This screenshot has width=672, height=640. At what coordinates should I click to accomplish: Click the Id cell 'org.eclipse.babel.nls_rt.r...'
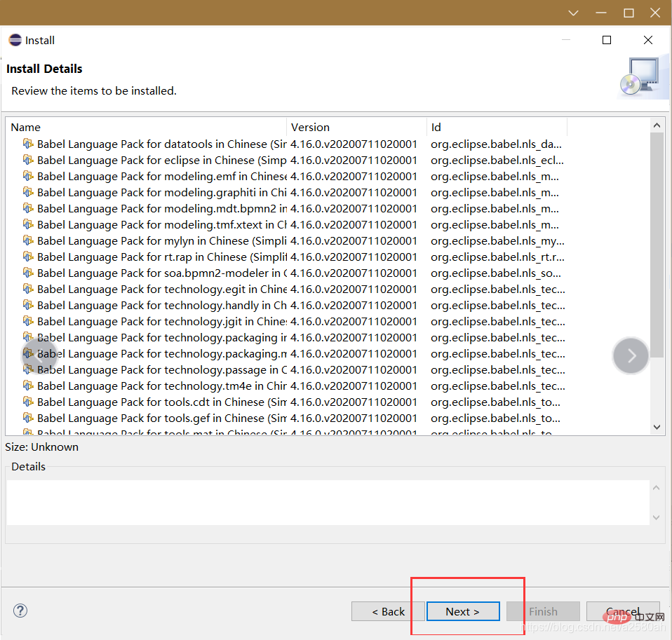click(497, 257)
